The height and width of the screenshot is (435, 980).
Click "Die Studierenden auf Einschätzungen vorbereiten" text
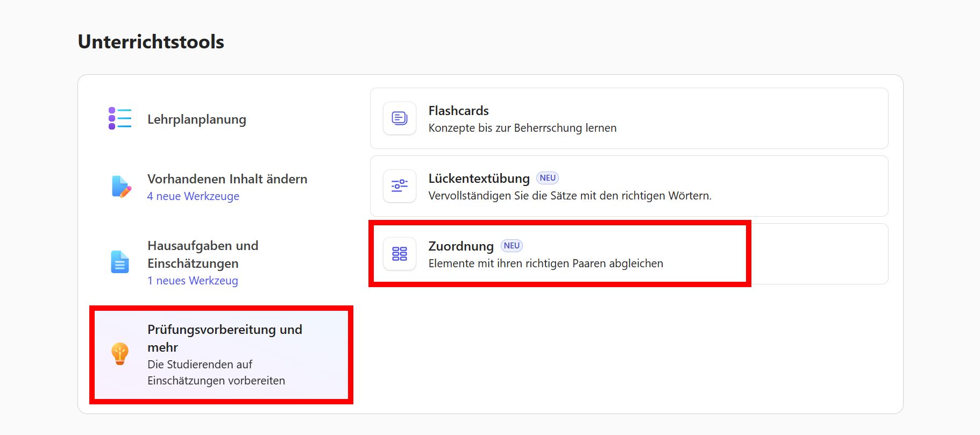216,372
